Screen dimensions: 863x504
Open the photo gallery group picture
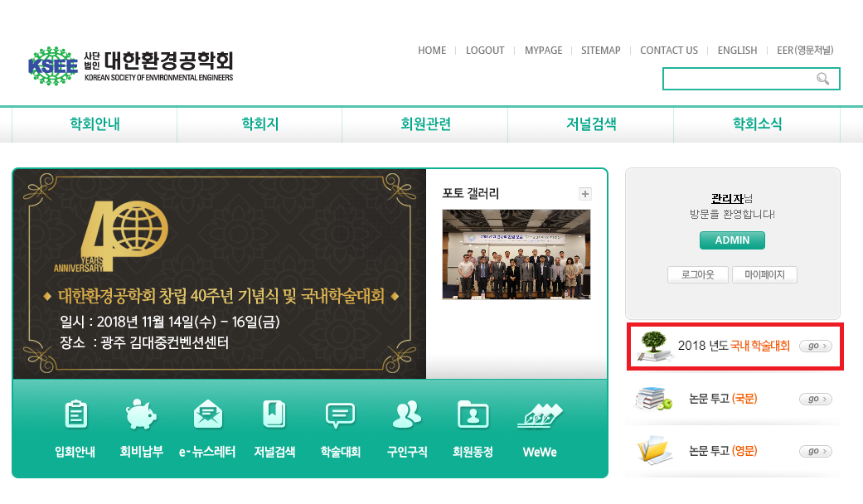pyautogui.click(x=516, y=254)
